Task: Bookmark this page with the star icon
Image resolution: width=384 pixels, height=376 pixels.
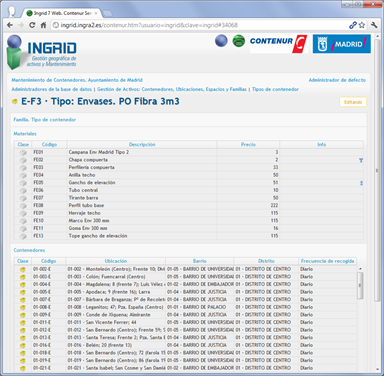Action: click(362, 25)
